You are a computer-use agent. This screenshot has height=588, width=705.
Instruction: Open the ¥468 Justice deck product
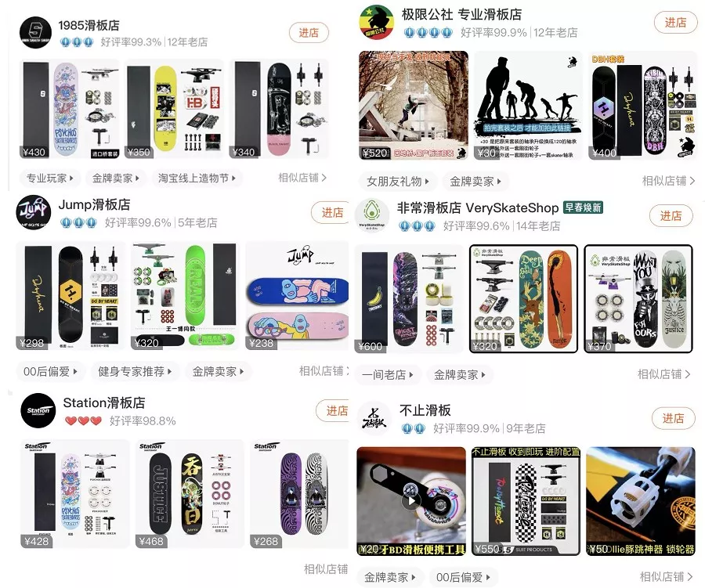(x=190, y=493)
